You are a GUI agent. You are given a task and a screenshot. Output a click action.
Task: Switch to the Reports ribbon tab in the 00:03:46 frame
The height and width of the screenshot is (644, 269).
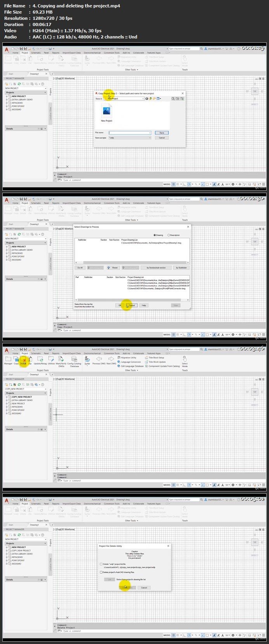56,353
